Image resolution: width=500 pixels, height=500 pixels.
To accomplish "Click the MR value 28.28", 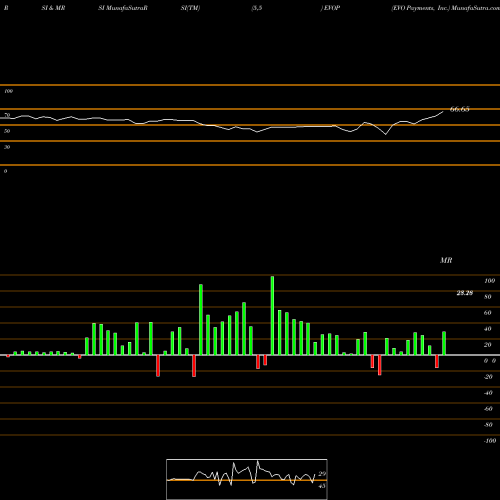I will click(x=465, y=293).
